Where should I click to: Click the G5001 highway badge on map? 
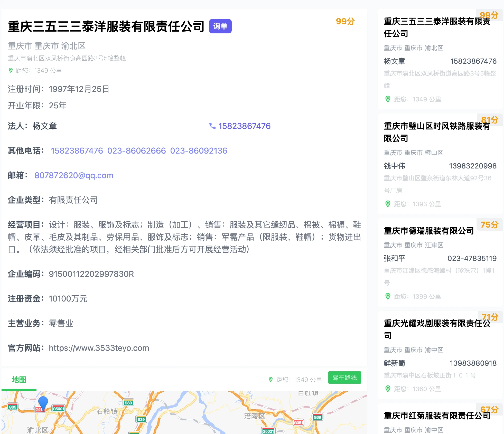point(58,409)
